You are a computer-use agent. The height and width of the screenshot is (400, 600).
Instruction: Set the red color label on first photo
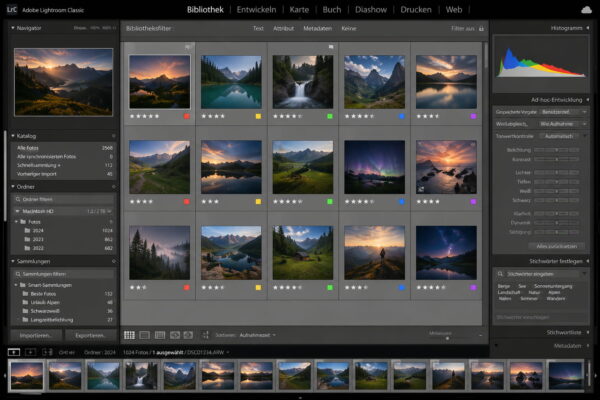coord(187,116)
